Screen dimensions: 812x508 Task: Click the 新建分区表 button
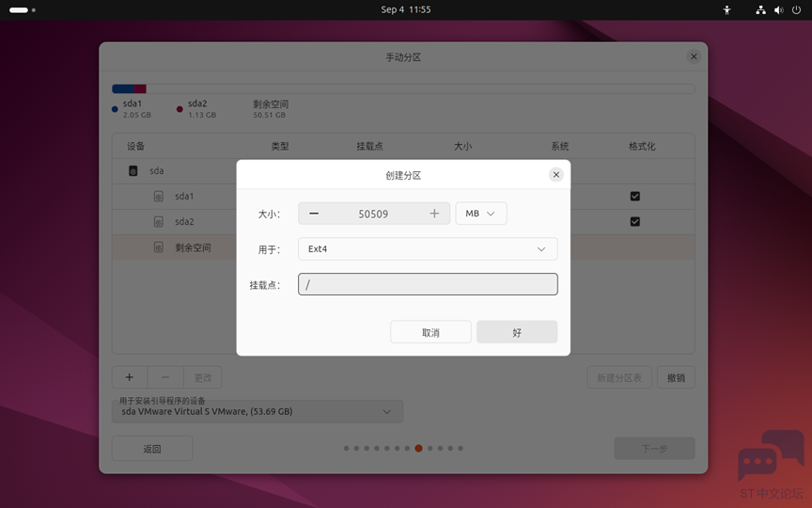[x=619, y=377]
